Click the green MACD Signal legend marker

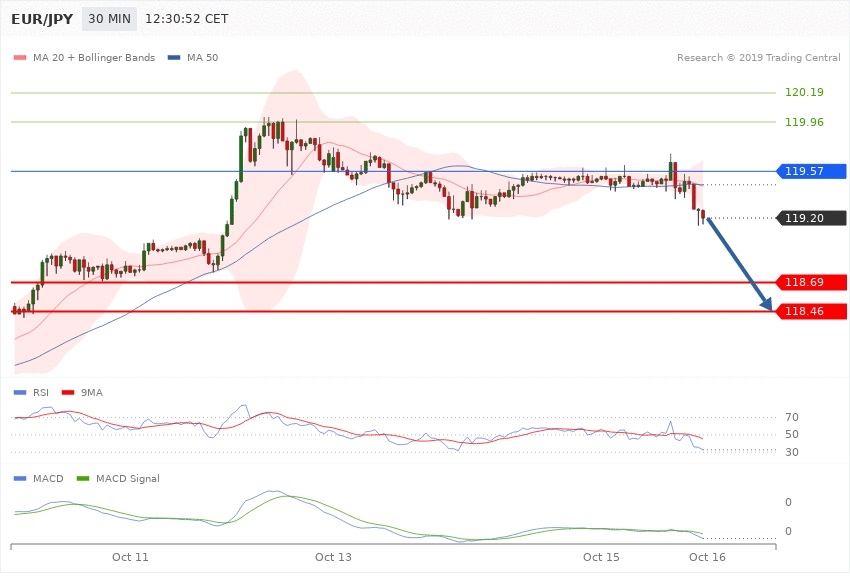[x=83, y=479]
